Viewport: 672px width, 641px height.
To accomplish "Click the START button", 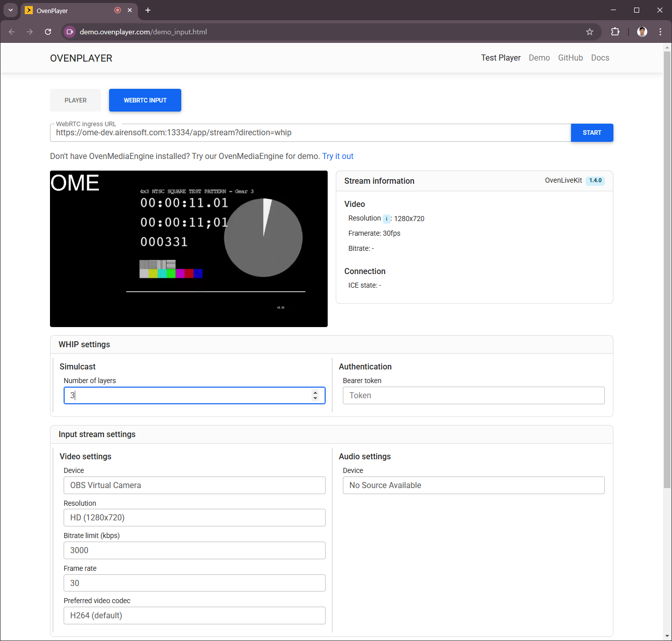I will pyautogui.click(x=592, y=133).
